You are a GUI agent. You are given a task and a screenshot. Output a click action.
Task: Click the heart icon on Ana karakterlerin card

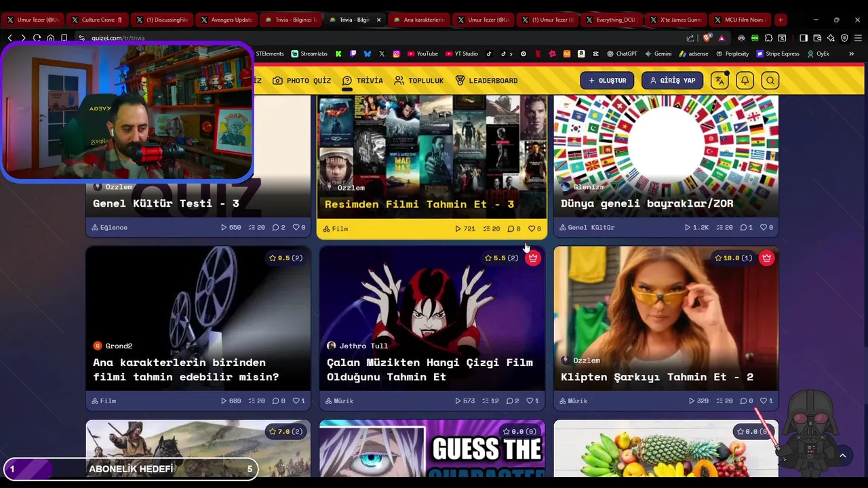(x=296, y=401)
